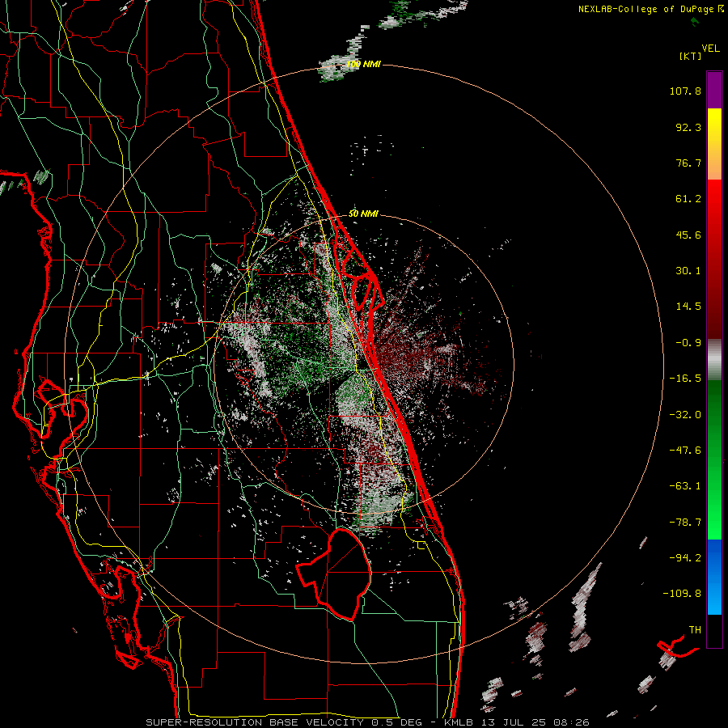
Task: Click the purple segment of velocity color bar
Action: (714, 90)
